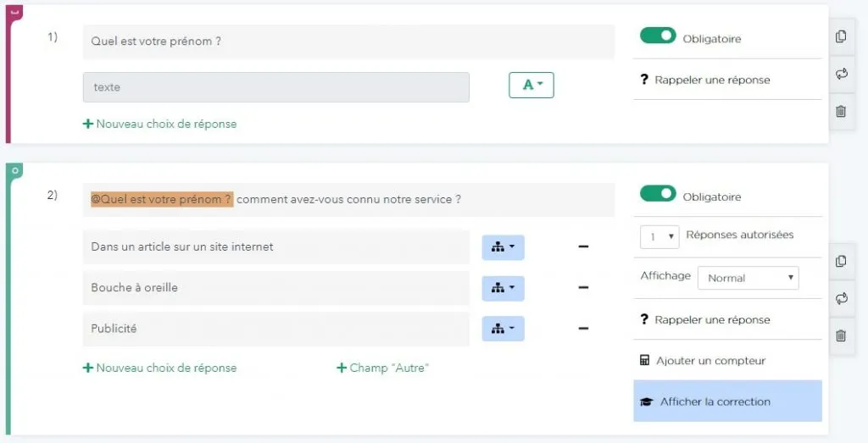Remove the 'Bouche à oreille' answer choice
Viewport: 868px width, 443px height.
coord(583,288)
